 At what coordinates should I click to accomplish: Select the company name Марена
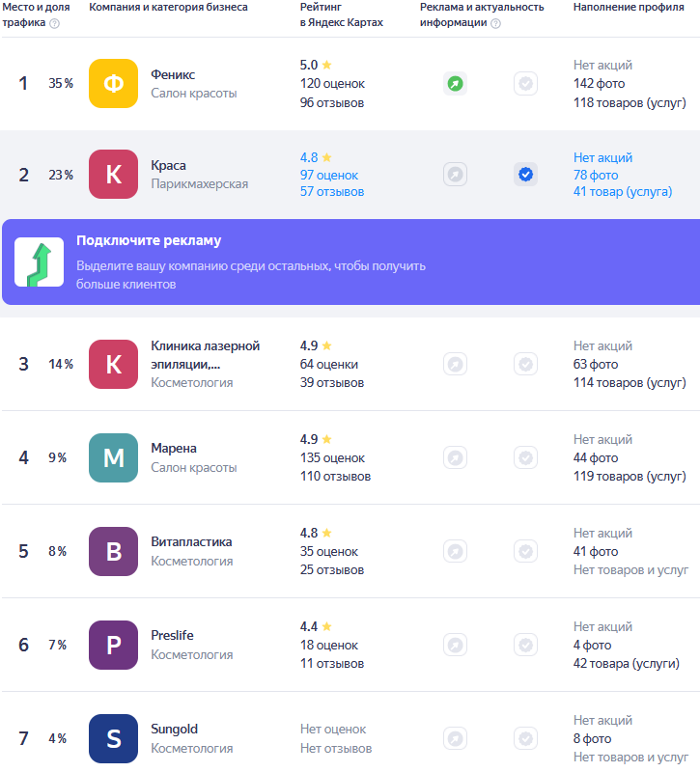(x=174, y=448)
